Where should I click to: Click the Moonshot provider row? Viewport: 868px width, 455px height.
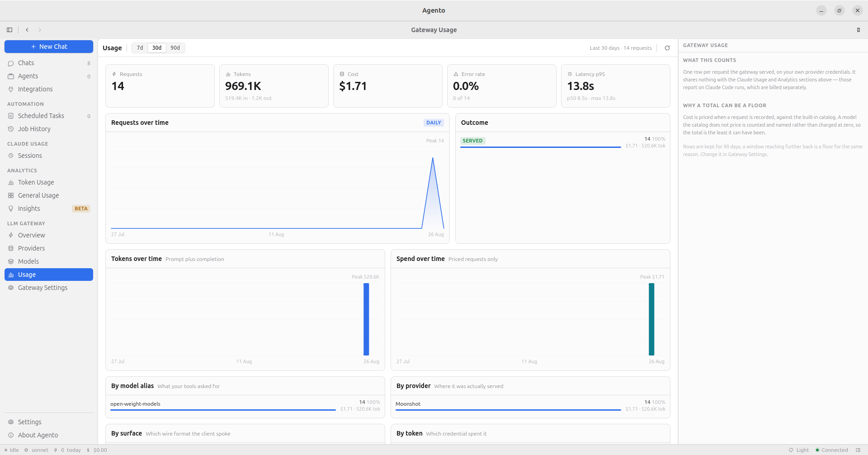(x=530, y=406)
